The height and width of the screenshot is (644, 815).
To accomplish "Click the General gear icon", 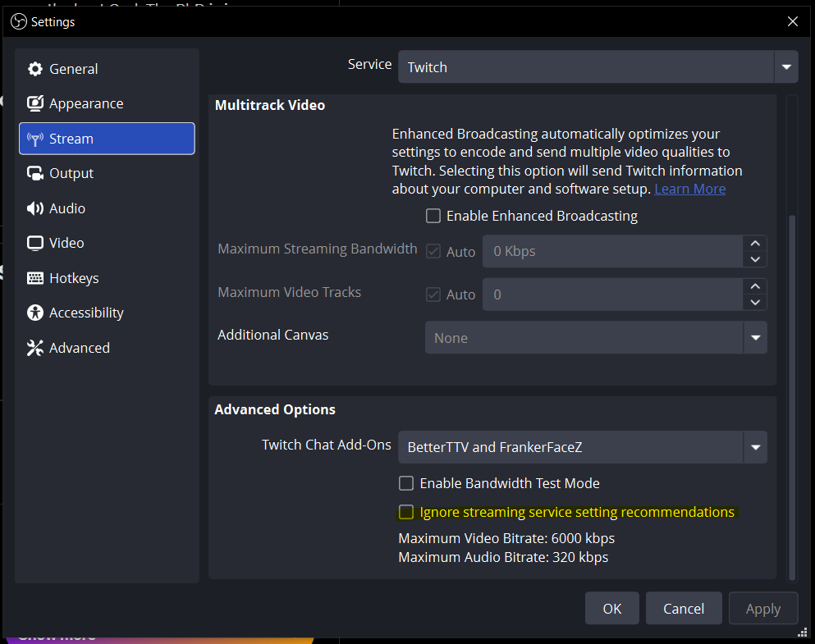I will (x=34, y=69).
